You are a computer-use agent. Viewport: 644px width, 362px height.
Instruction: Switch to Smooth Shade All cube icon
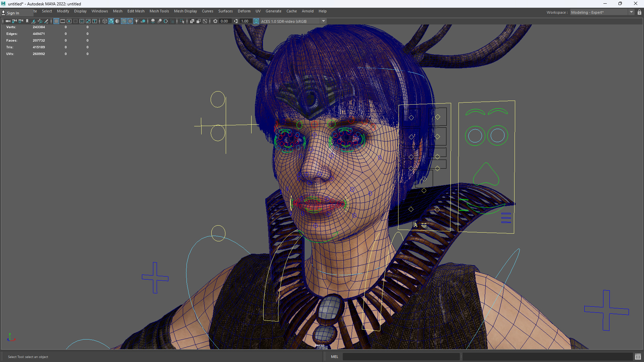click(x=111, y=21)
